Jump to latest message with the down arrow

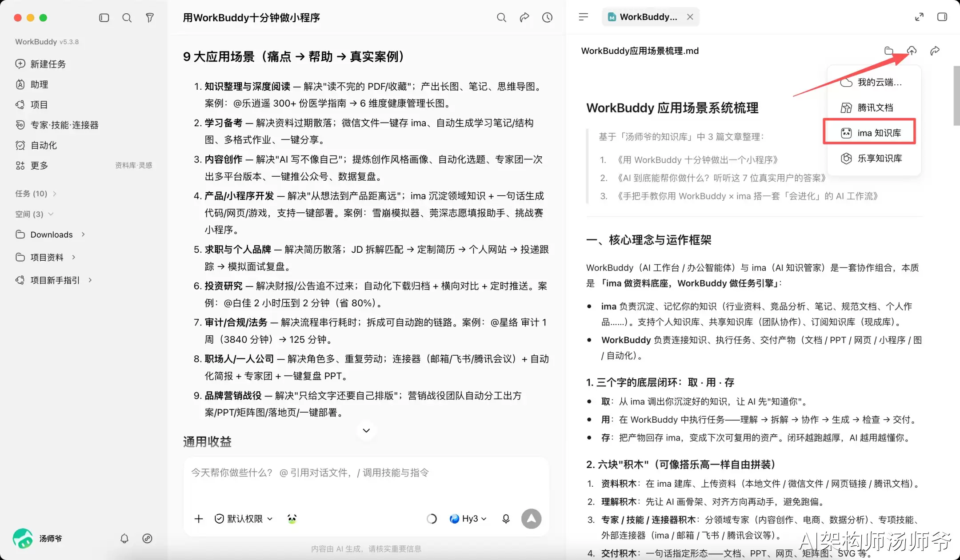point(366,430)
